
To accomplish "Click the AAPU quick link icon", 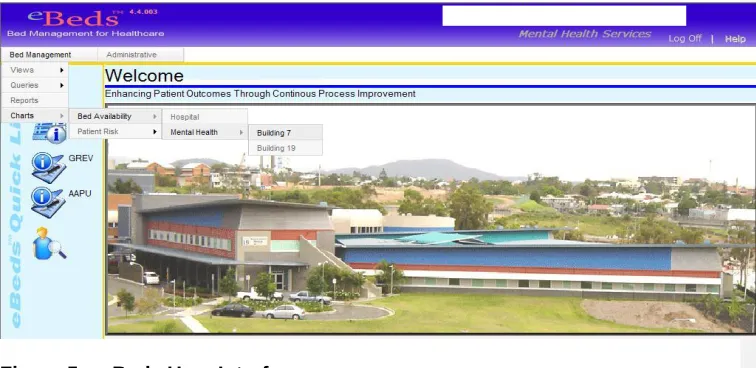I will coord(48,203).
